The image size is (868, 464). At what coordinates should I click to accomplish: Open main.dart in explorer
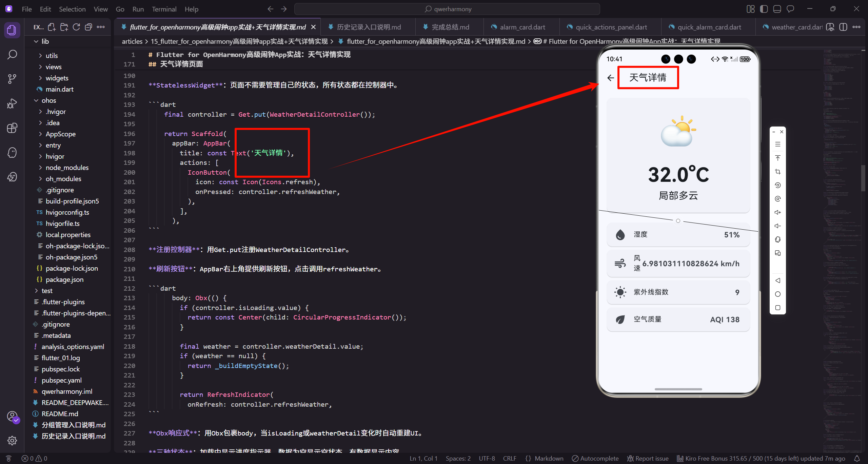59,89
